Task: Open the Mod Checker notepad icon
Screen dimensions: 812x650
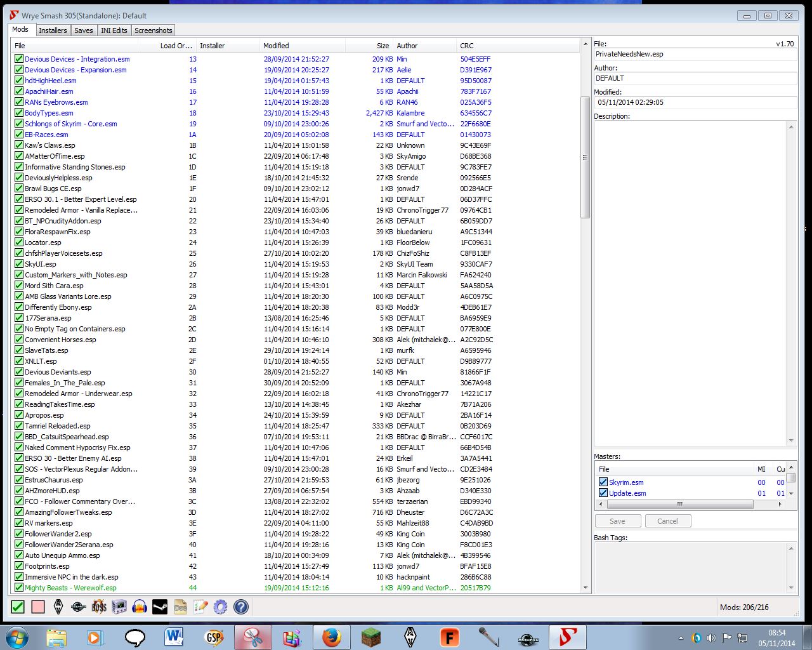Action: 200,607
